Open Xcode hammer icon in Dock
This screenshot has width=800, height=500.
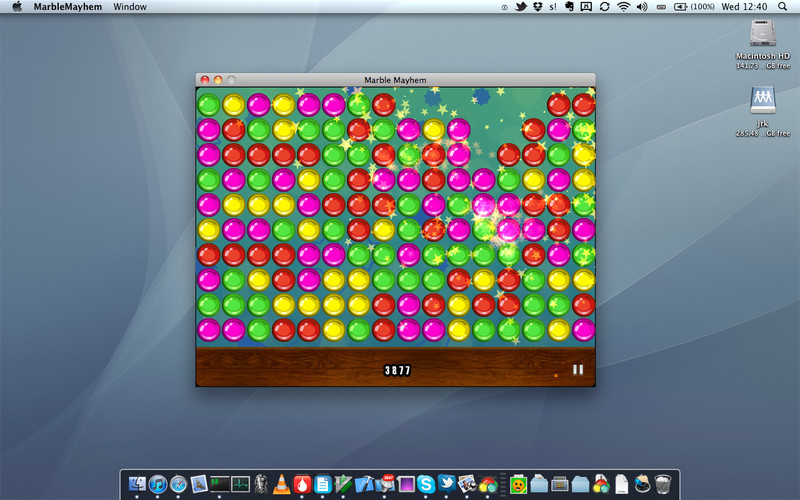click(364, 484)
